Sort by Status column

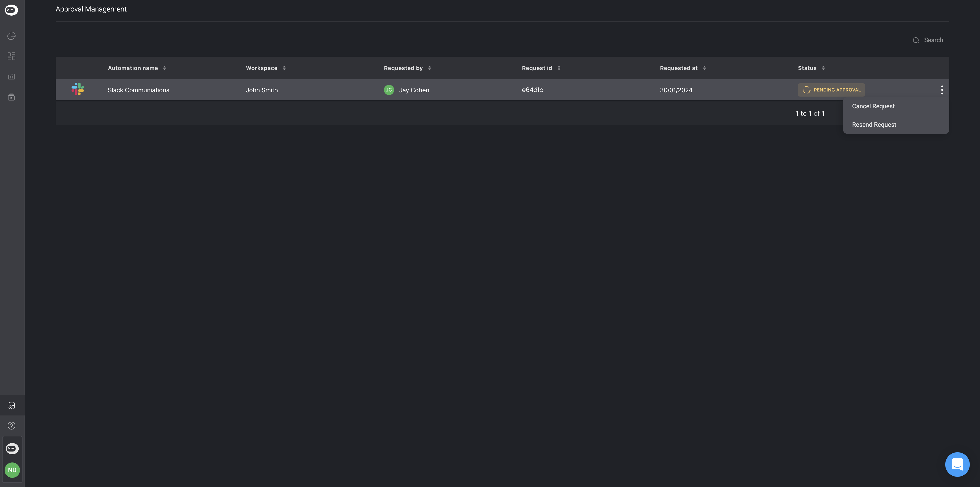[x=823, y=68]
